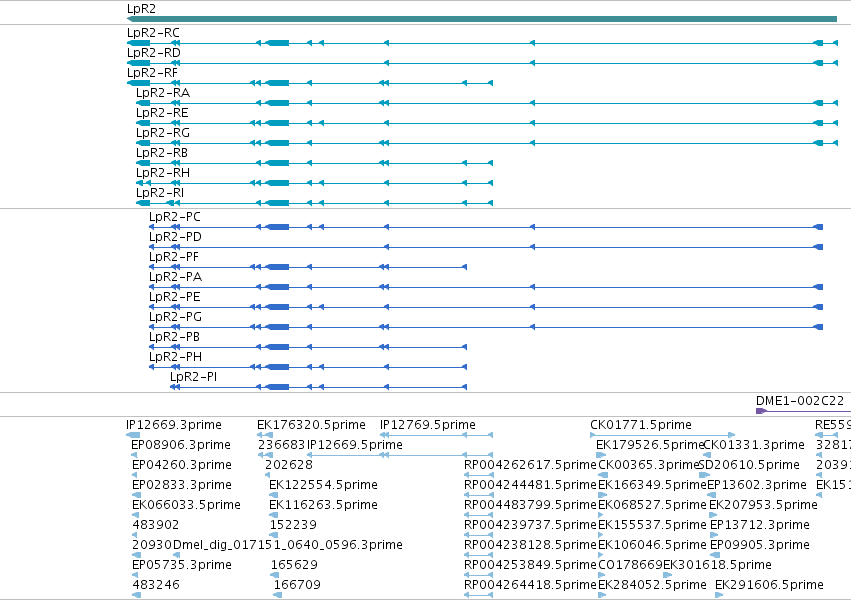The width and height of the screenshot is (851, 600).
Task: Click the RP004253849.5prime label
Action: (530, 566)
